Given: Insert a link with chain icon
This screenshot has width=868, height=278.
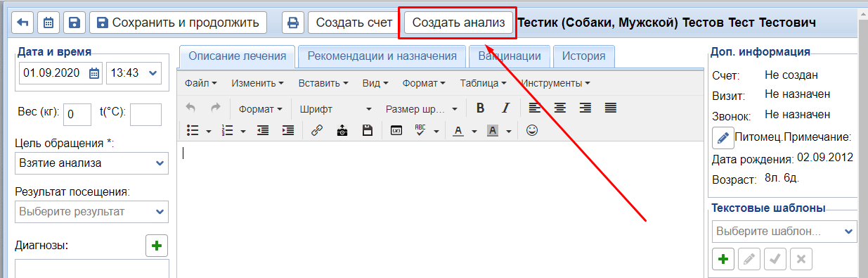Looking at the screenshot, I should [x=317, y=130].
